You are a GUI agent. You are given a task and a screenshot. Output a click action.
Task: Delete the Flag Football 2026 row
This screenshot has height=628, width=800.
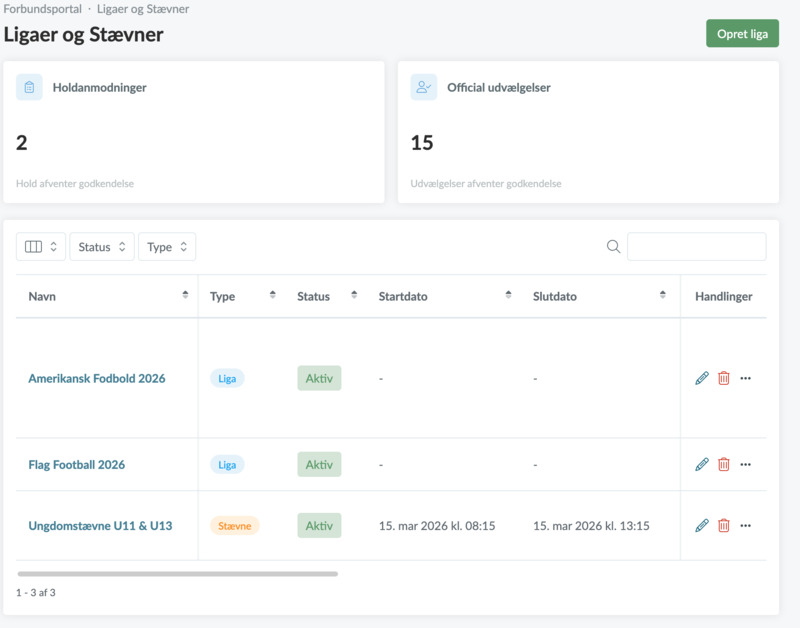(x=724, y=465)
